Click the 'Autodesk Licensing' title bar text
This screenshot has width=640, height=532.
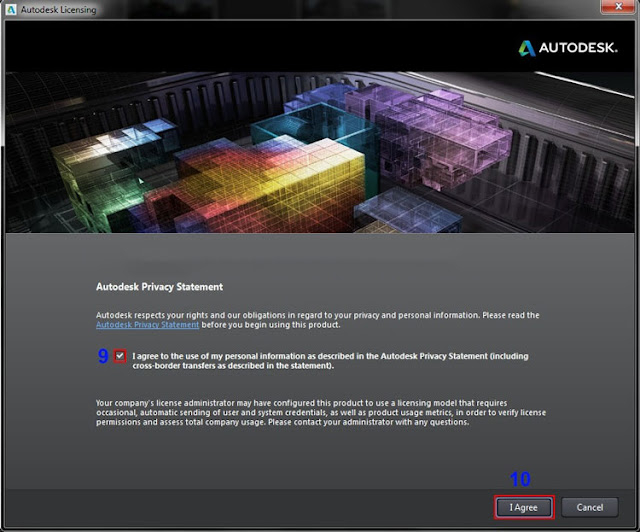point(59,9)
